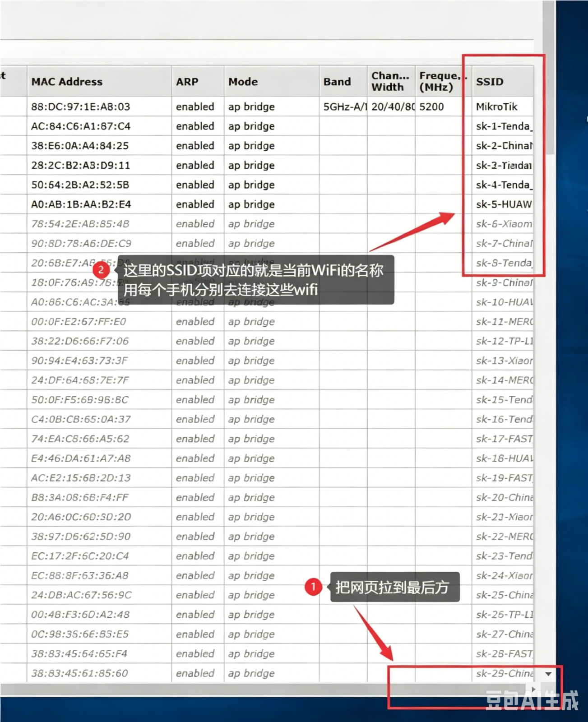Select the sk-20-China SSID row
The image size is (588, 722).
tap(504, 498)
